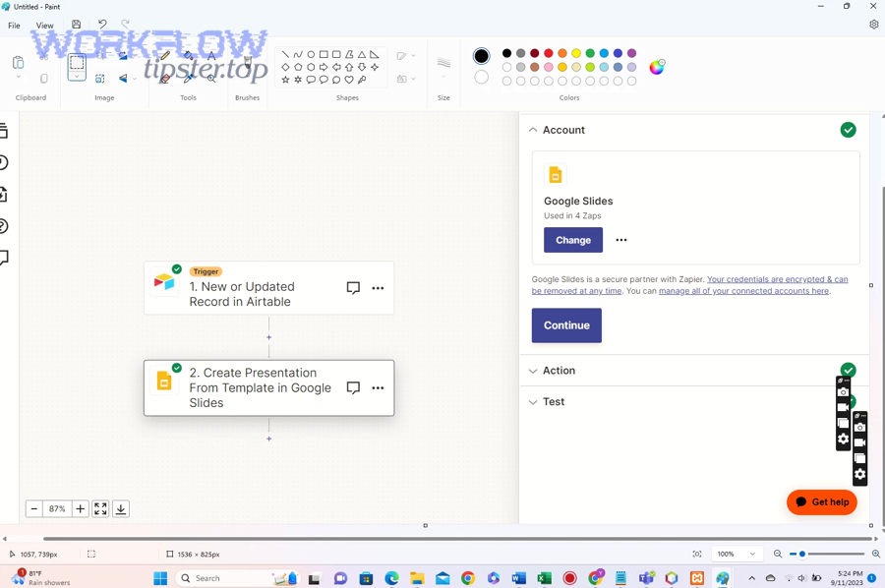Pick the Triangle shape

pyautogui.click(x=362, y=55)
